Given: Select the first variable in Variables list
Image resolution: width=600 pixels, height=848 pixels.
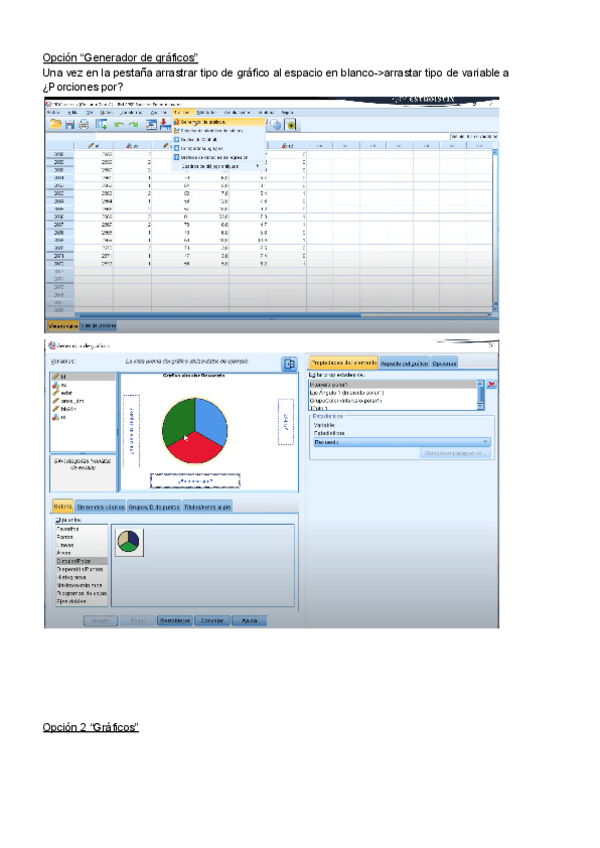Looking at the screenshot, I should coord(83,376).
